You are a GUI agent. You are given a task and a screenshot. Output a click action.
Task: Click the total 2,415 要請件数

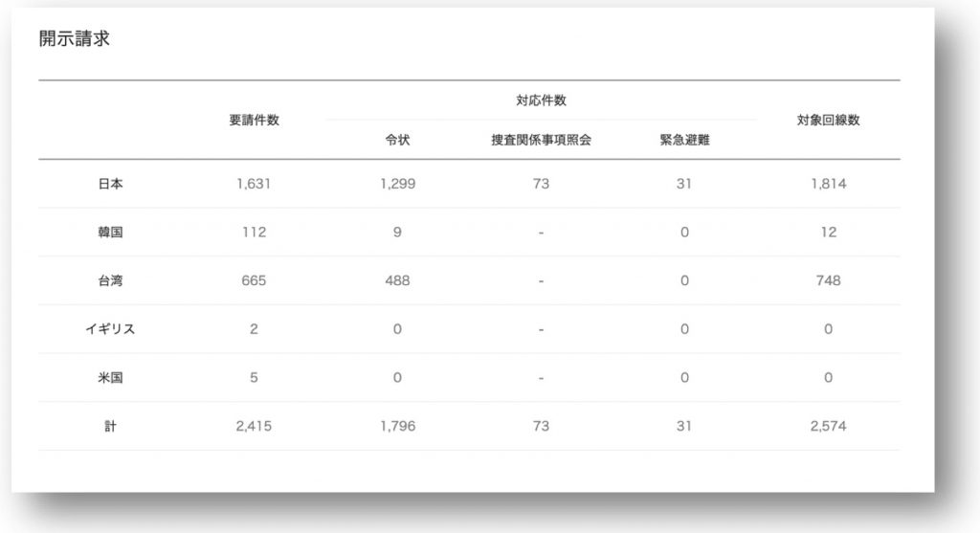point(254,426)
